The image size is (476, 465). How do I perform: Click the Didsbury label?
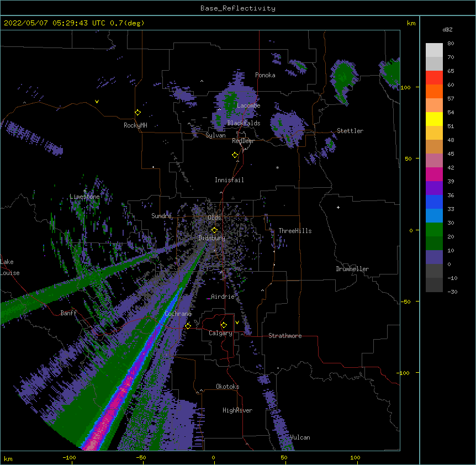click(x=211, y=238)
